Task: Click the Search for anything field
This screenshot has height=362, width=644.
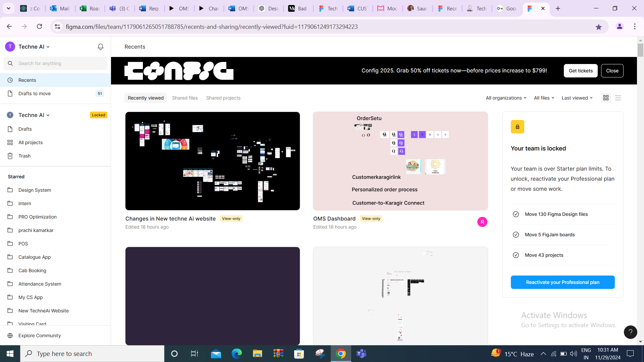Action: point(55,63)
